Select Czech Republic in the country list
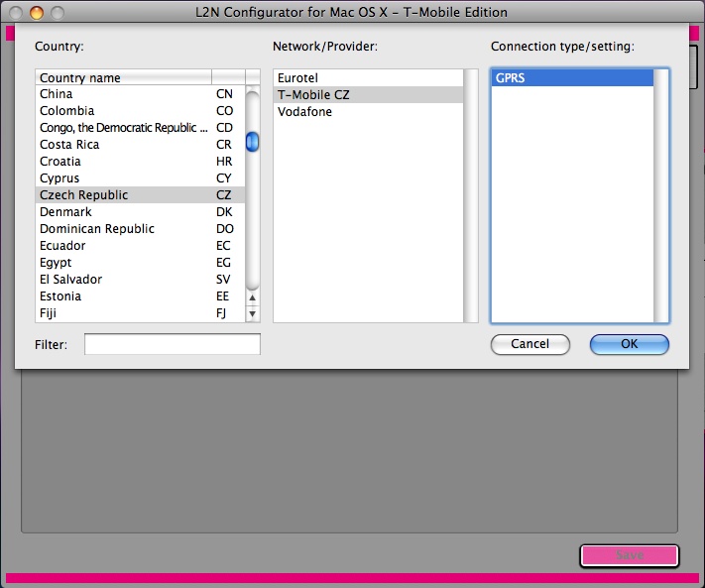Screen dimensions: 705x588 (x=140, y=195)
